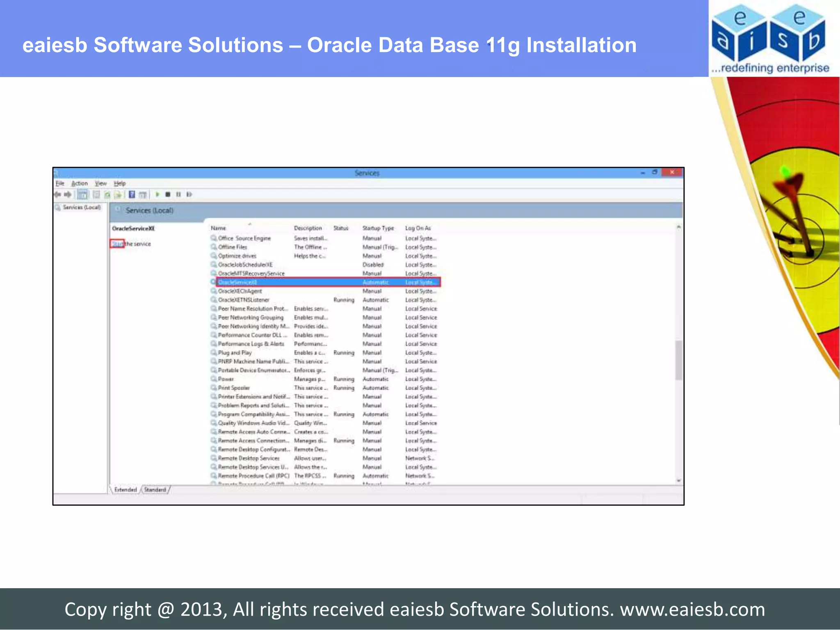Click the Export List toolbar icon
The width and height of the screenshot is (840, 630).
pos(118,194)
